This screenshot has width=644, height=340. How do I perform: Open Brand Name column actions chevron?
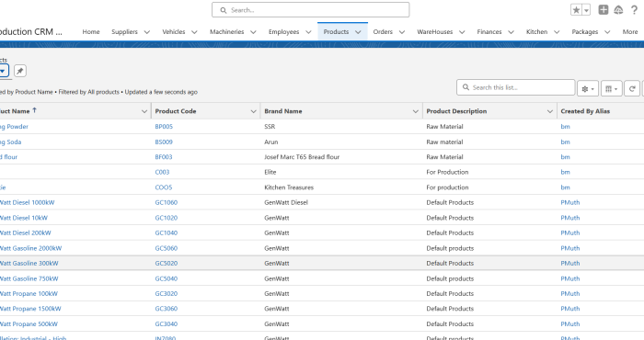415,111
